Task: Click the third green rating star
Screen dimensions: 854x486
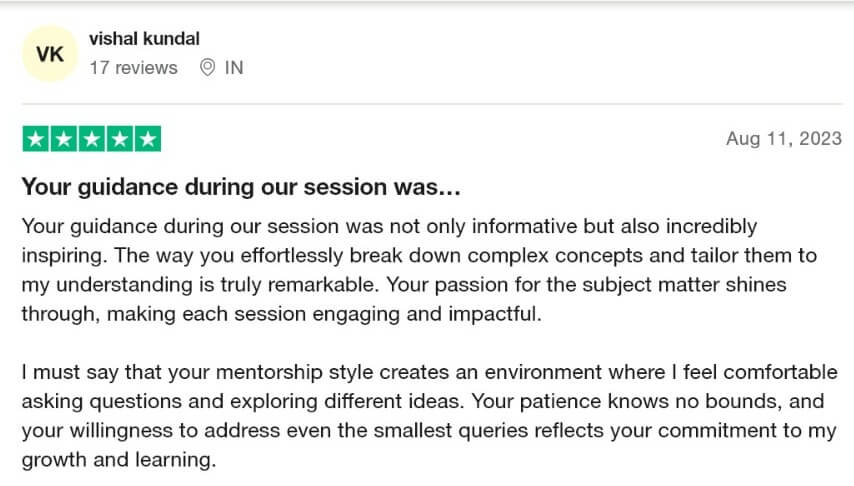Action: pyautogui.click(x=91, y=139)
